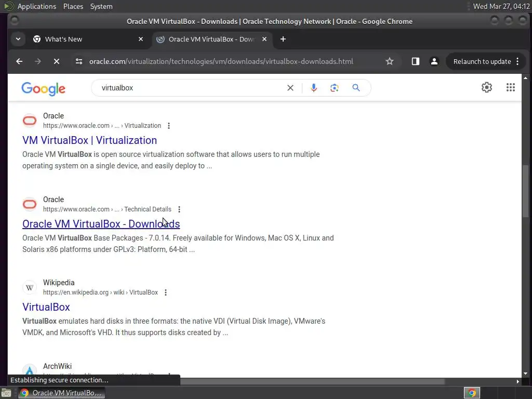Click the show desktop icon in taskbar
Viewport: 532px width, 399px height.
(6, 393)
